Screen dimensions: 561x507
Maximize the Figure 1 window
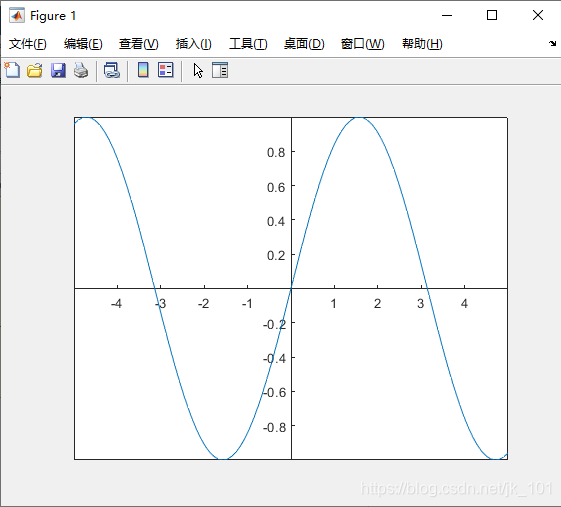(492, 15)
